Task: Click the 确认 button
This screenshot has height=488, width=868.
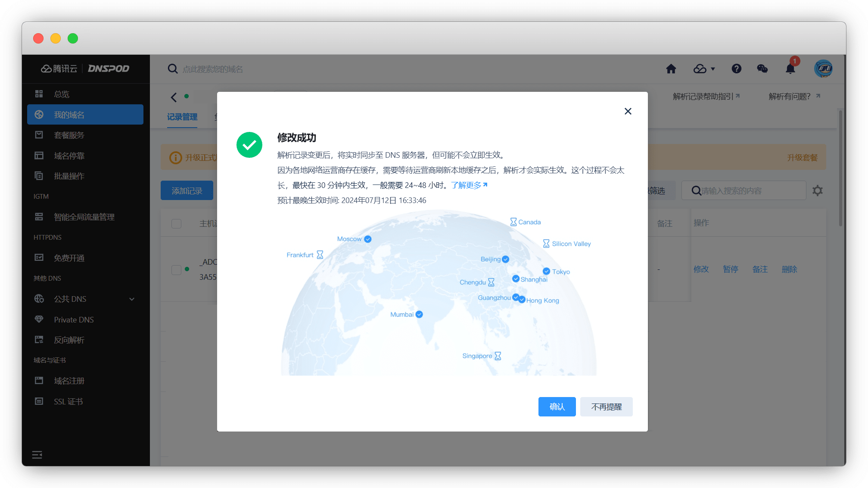Action: [x=557, y=407]
